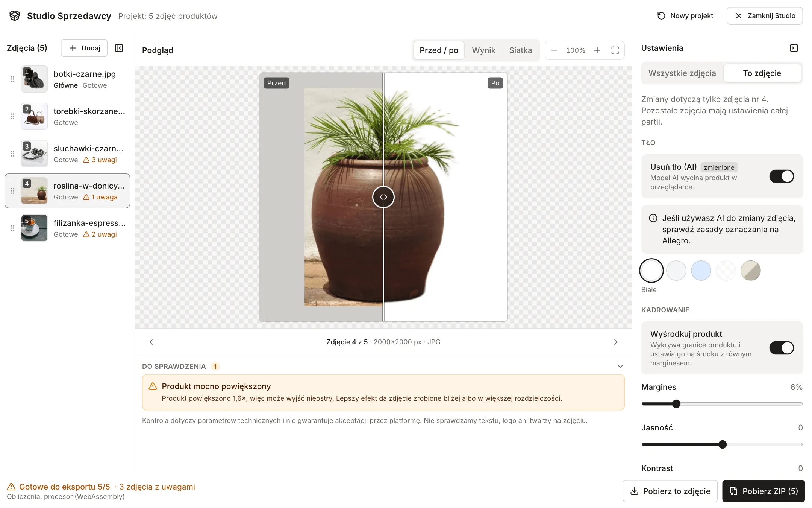This screenshot has width=812, height=508.
Task: Switch to Wynik view
Action: 483,50
